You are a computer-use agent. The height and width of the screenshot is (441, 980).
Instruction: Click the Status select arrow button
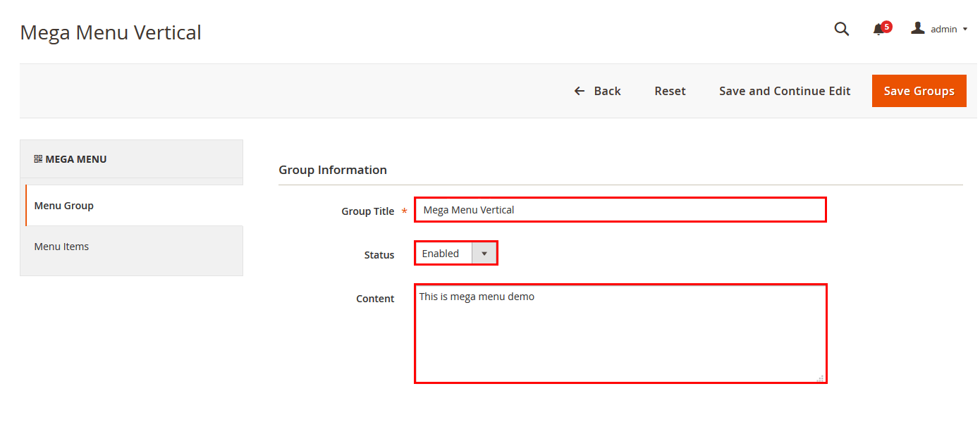point(484,254)
